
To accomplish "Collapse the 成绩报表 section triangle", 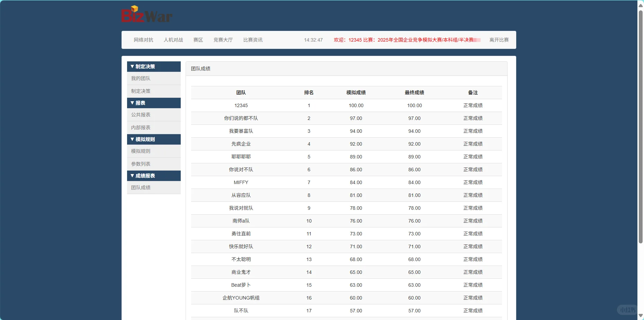I will click(132, 175).
